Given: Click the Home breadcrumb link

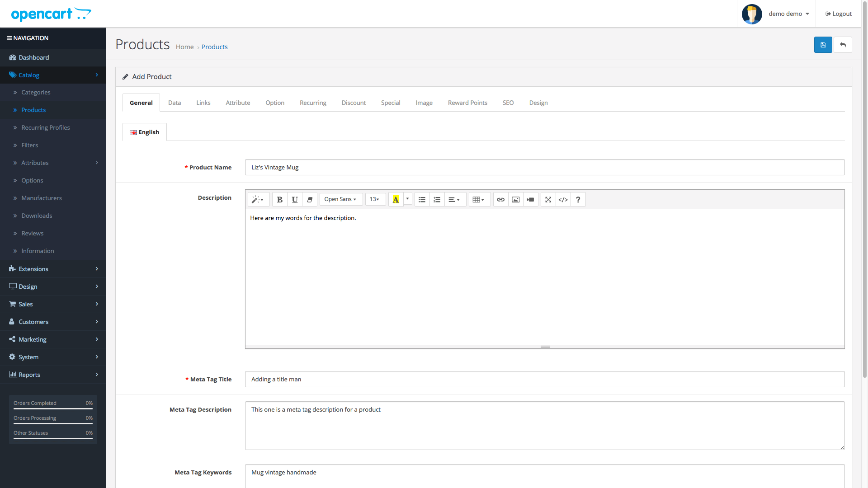Looking at the screenshot, I should pos(184,47).
